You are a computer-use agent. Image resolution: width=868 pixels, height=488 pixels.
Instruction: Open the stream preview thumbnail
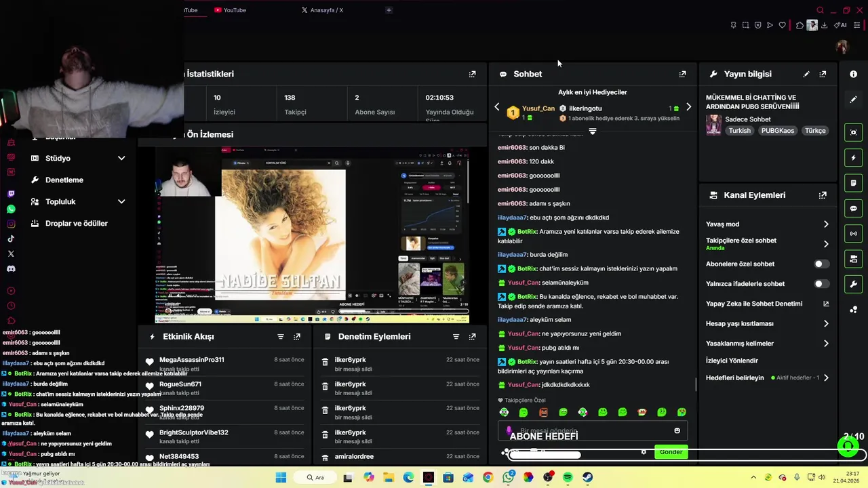pyautogui.click(x=312, y=235)
